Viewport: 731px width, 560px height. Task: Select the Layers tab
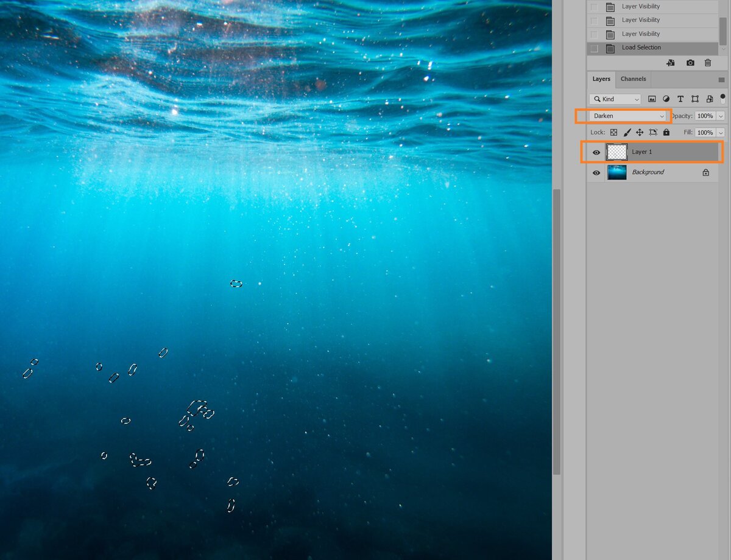point(601,79)
